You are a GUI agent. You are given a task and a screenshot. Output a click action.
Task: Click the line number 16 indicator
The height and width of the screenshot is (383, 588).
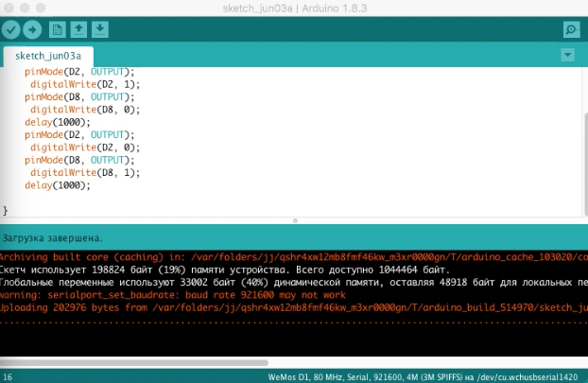pos(8,376)
